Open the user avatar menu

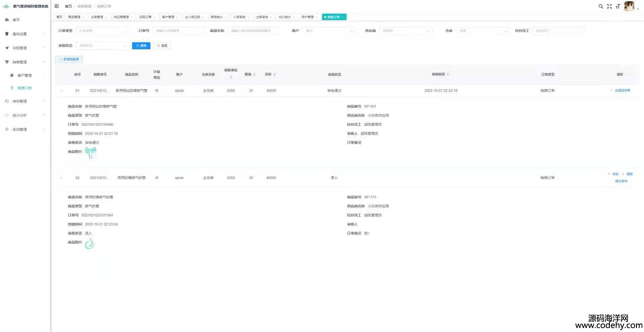pyautogui.click(x=629, y=6)
